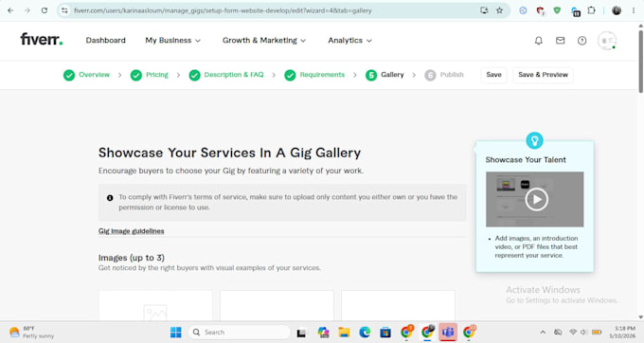This screenshot has height=343, width=644.
Task: Click the Save & Preview button
Action: 543,75
